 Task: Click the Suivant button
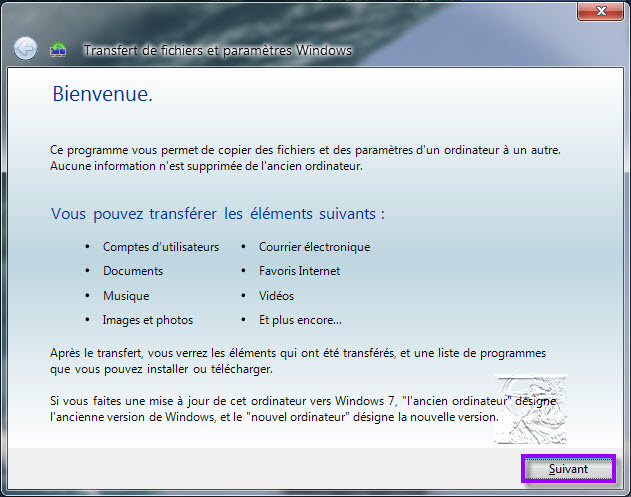[568, 468]
